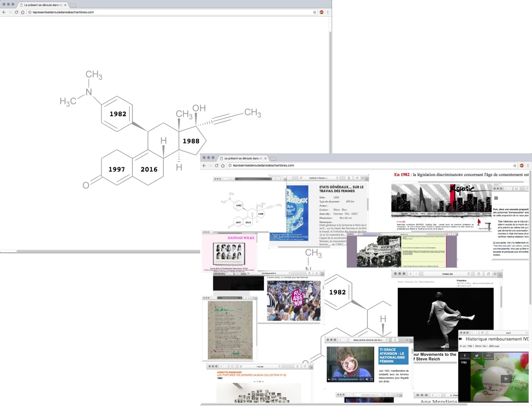This screenshot has height=406, width=532.
Task: Open the pink-spotted handwritten document thumbnail
Action: click(230, 328)
